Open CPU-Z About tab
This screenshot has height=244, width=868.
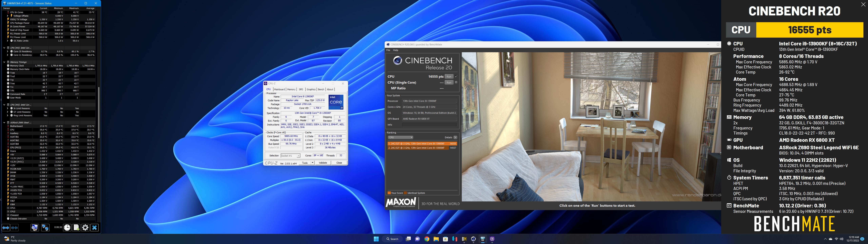[330, 89]
